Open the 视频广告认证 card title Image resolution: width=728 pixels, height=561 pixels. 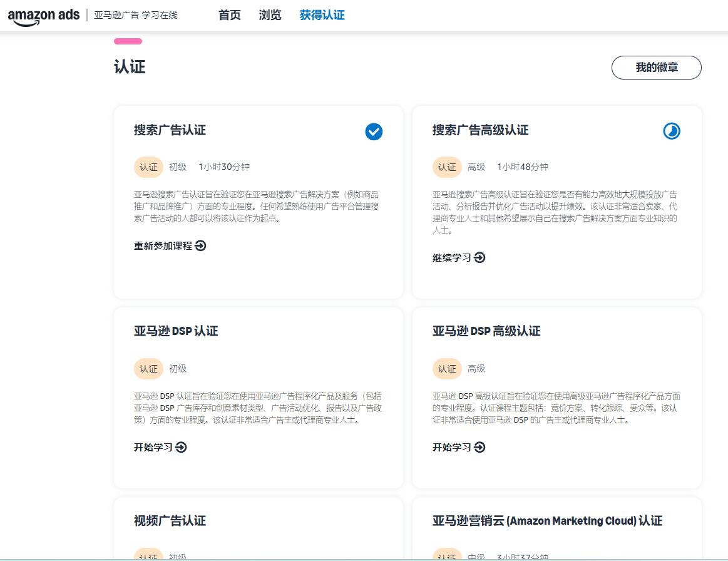[x=170, y=520]
